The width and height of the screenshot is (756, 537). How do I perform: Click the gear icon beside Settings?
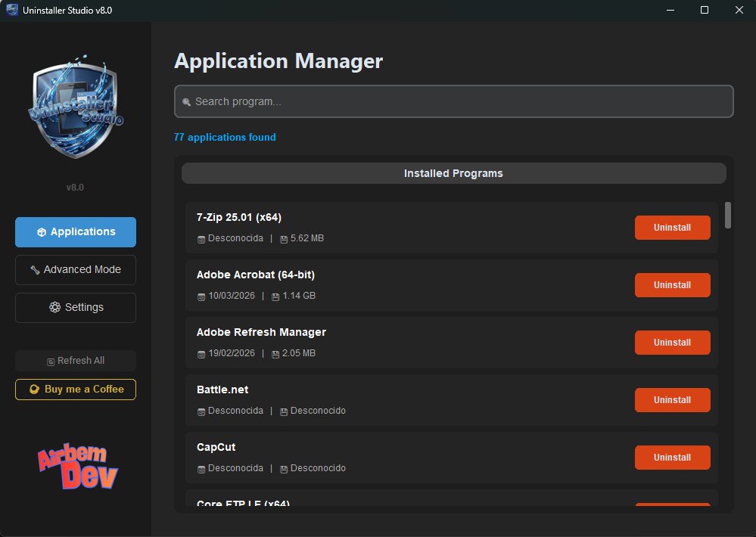[x=55, y=307]
